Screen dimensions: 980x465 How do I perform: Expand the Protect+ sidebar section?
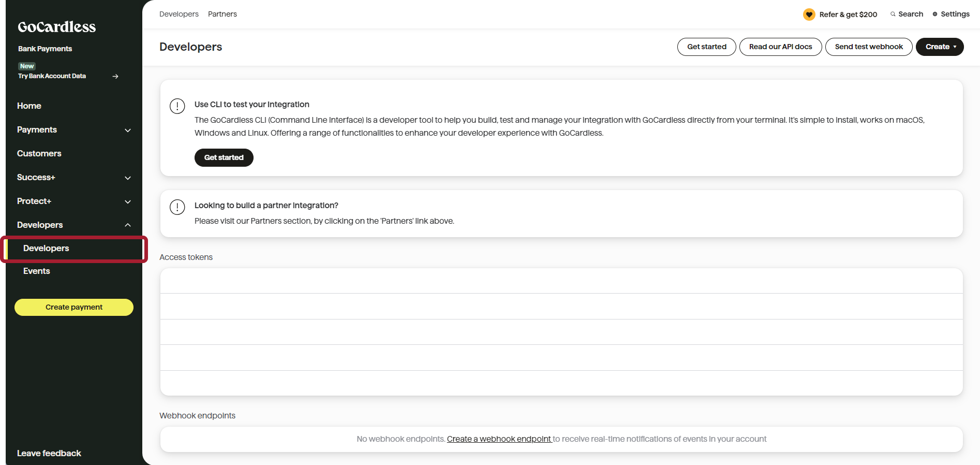pyautogui.click(x=128, y=201)
